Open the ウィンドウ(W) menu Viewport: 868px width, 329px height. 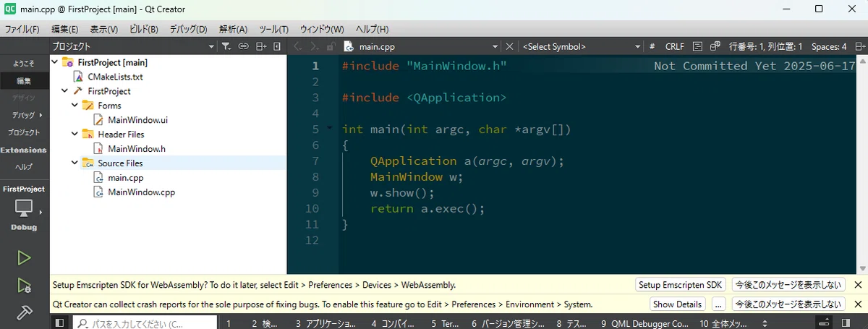pos(322,30)
